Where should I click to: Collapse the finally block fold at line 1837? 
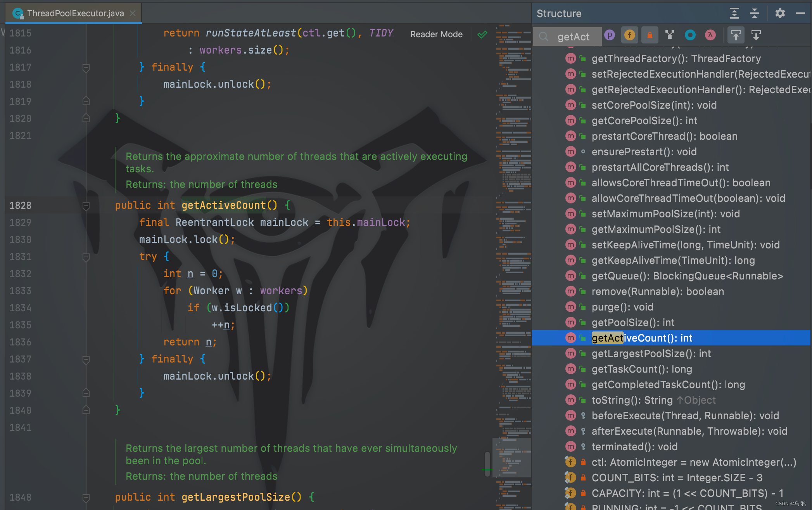coord(86,359)
